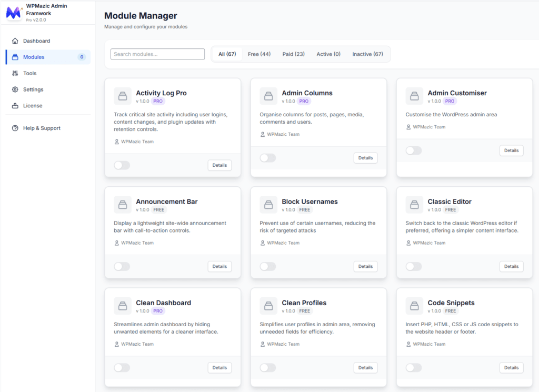Click the Admin Customiser module icon
This screenshot has width=539, height=392.
414,96
